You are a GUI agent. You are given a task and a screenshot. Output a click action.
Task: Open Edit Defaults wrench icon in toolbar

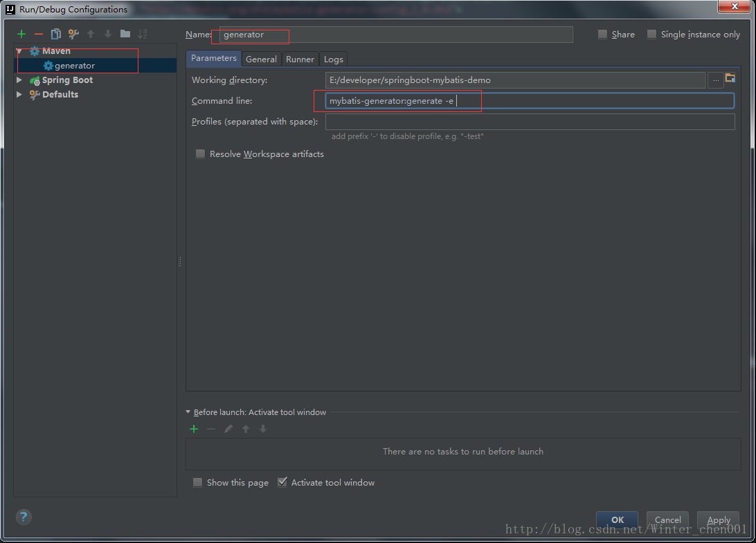tap(73, 34)
